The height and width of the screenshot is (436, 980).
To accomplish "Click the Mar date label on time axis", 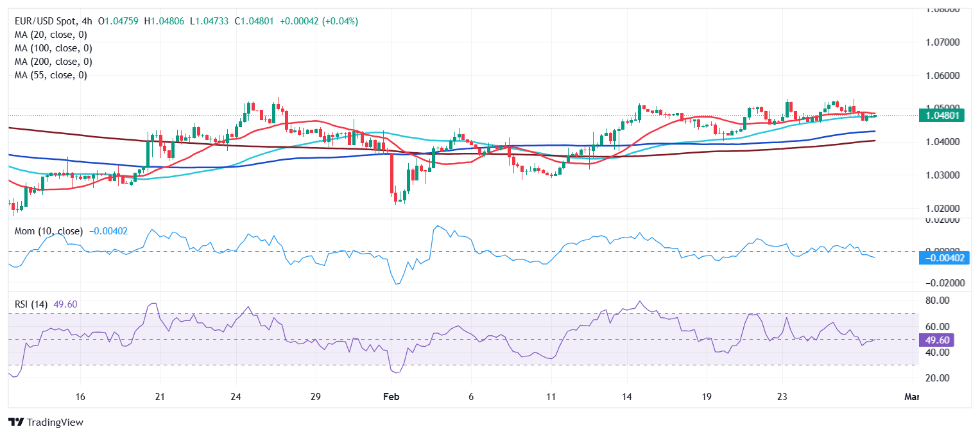I will 911,397.
